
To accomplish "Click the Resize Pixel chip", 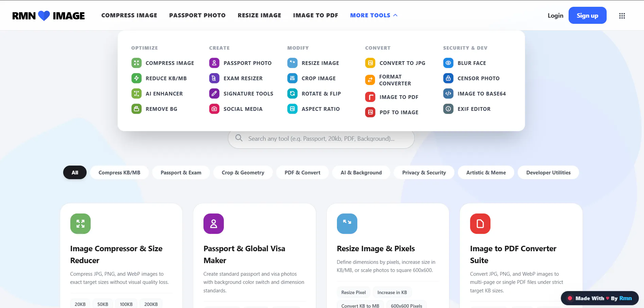I will tap(354, 292).
